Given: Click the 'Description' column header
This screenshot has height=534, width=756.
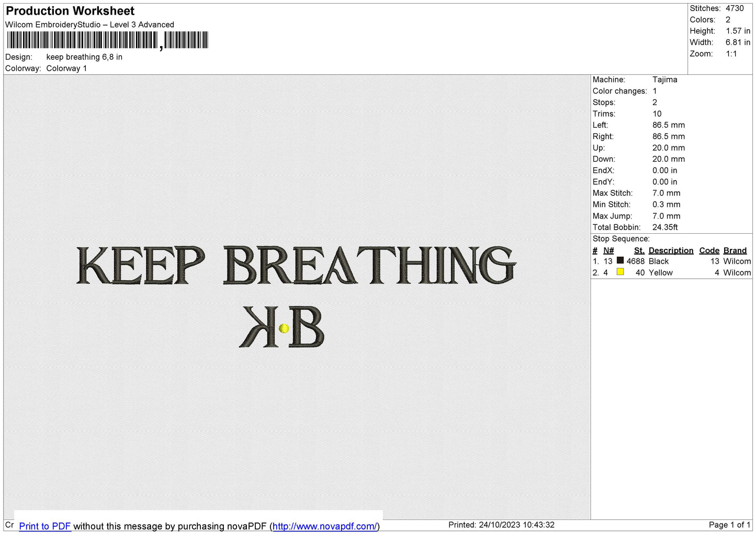Looking at the screenshot, I should [671, 251].
